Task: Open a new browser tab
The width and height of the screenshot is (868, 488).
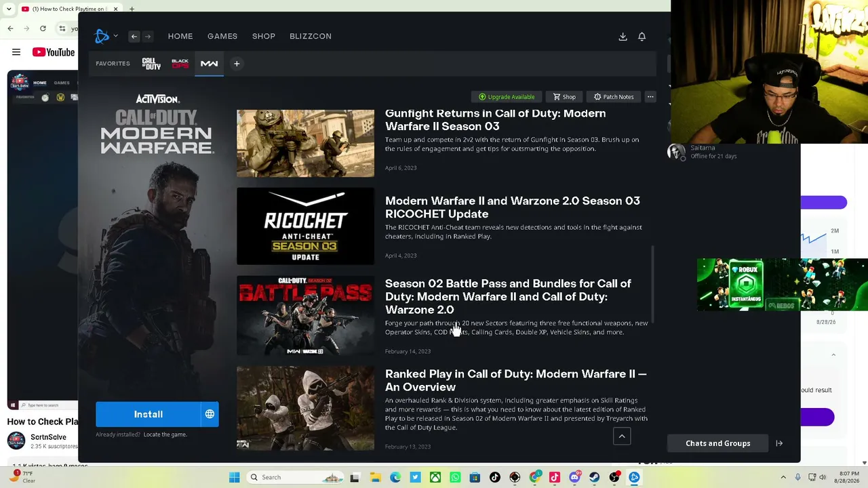Action: tap(132, 9)
